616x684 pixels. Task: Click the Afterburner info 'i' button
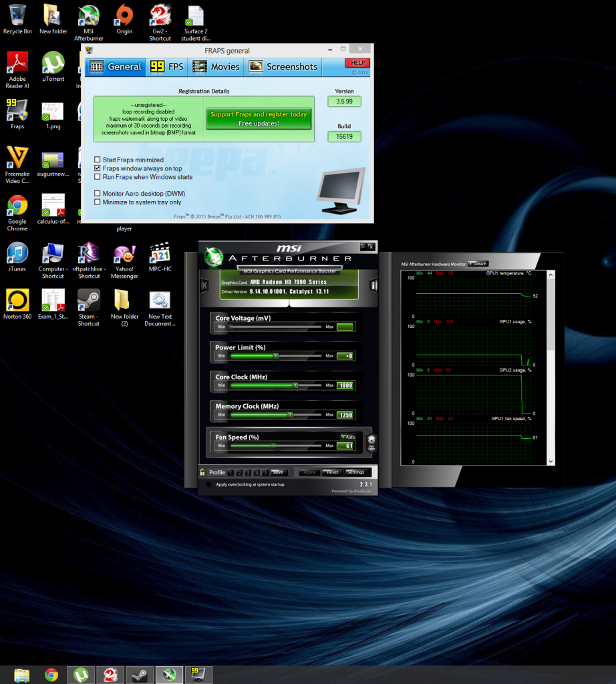point(373,285)
